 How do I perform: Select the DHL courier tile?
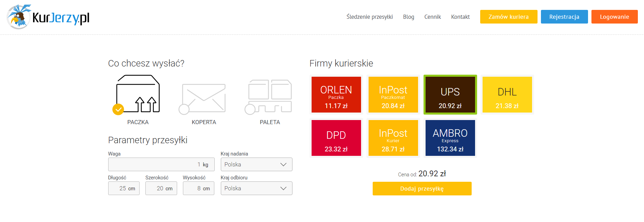(x=507, y=95)
